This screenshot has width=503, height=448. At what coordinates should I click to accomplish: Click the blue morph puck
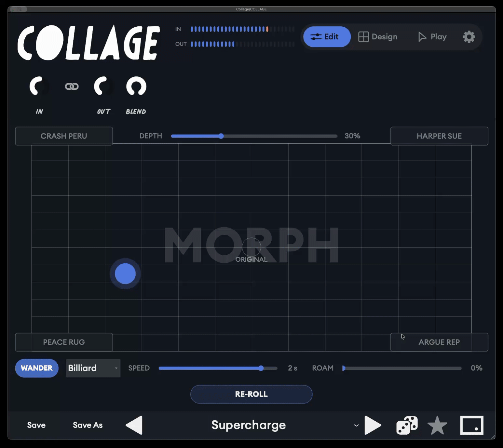point(125,274)
